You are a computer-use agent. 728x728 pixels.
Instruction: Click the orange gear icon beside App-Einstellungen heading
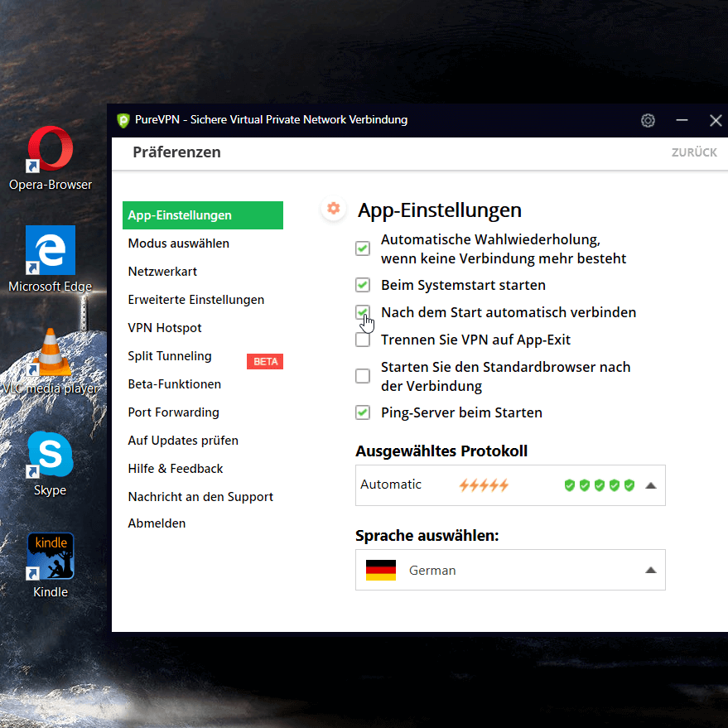click(333, 209)
